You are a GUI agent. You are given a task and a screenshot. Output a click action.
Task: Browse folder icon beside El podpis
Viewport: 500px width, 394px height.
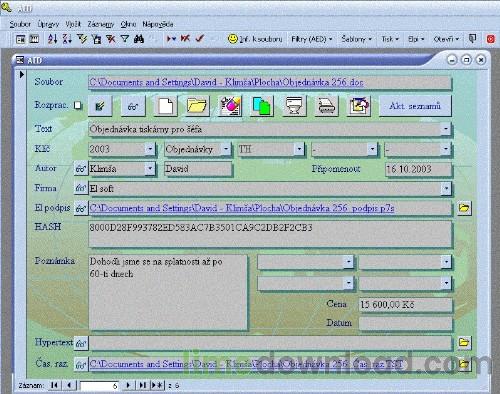click(x=464, y=208)
